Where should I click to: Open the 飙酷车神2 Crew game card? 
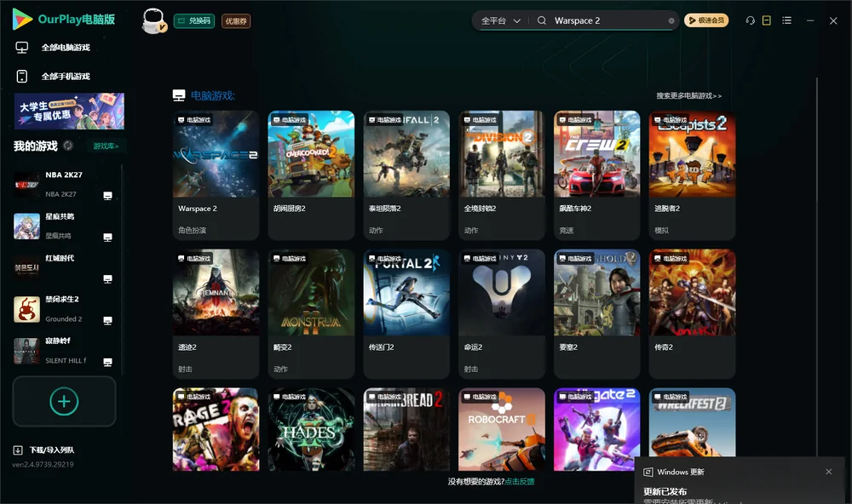point(597,175)
